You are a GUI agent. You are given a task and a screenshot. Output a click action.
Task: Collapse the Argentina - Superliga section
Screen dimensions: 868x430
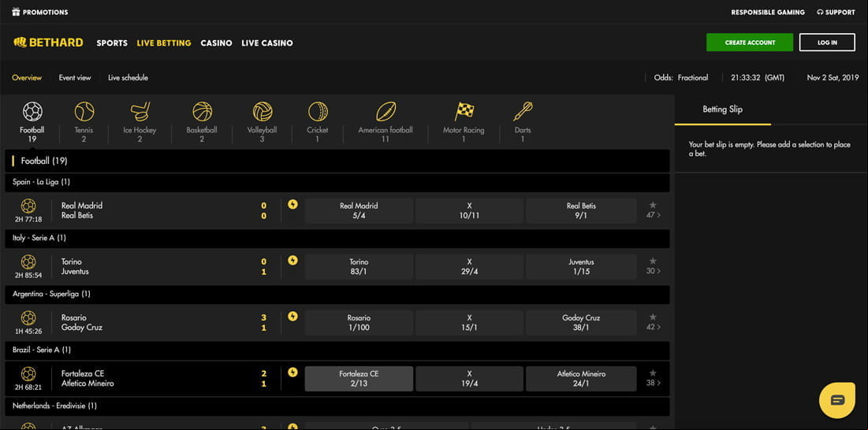tap(337, 294)
